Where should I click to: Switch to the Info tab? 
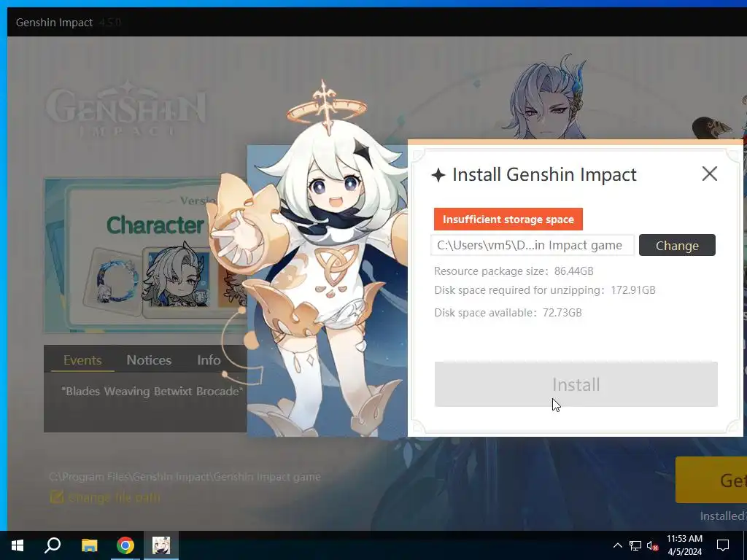209,360
